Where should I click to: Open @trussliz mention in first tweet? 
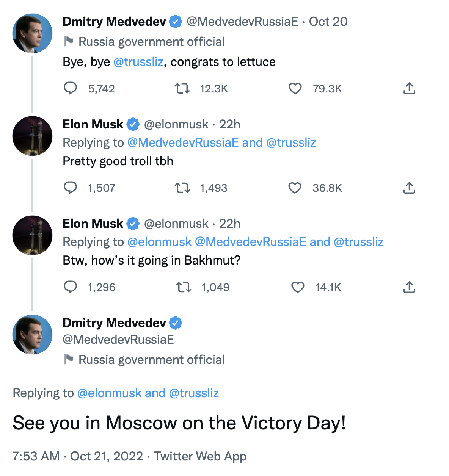tap(138, 62)
